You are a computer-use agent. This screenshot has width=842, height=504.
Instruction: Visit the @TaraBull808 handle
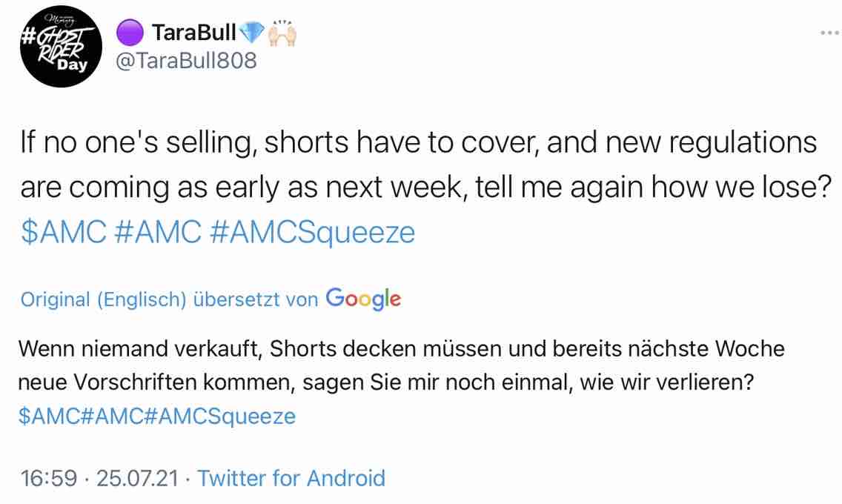[x=187, y=60]
